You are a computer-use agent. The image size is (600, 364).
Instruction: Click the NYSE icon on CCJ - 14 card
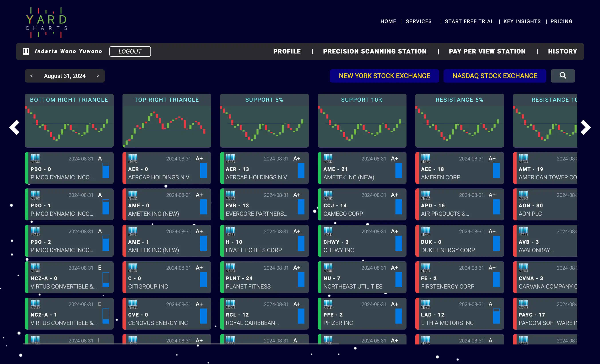point(328,195)
